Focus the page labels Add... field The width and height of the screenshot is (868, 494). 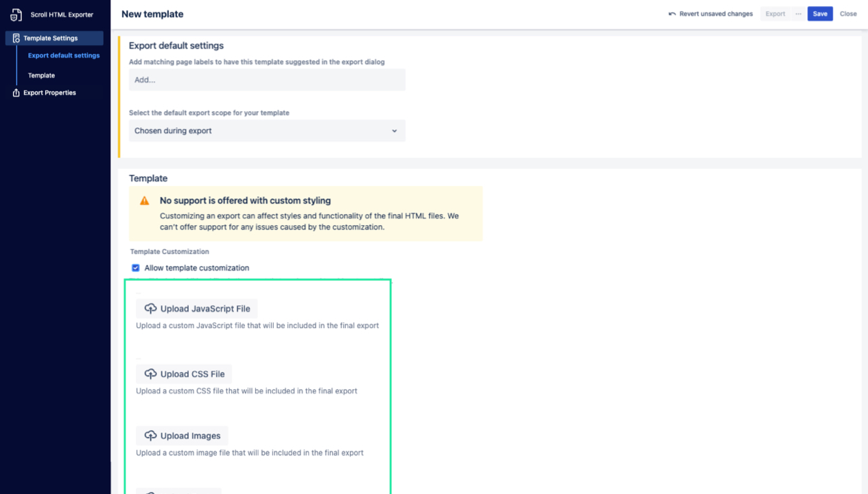click(x=267, y=80)
